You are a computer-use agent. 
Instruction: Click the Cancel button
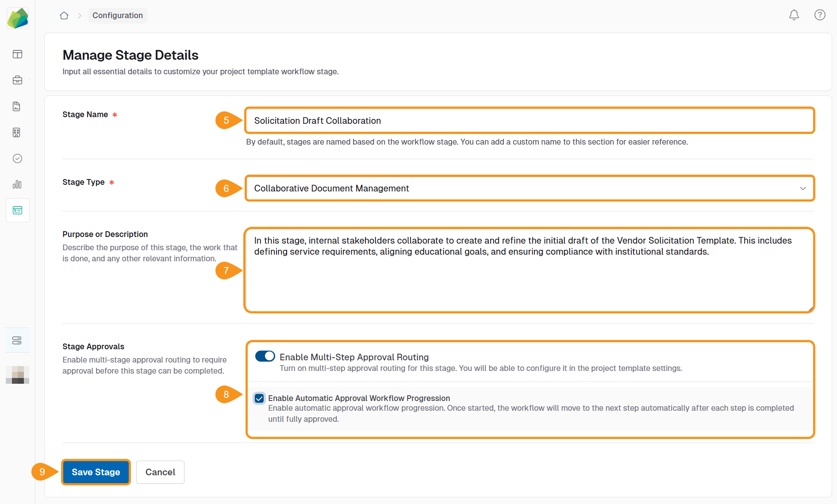160,472
